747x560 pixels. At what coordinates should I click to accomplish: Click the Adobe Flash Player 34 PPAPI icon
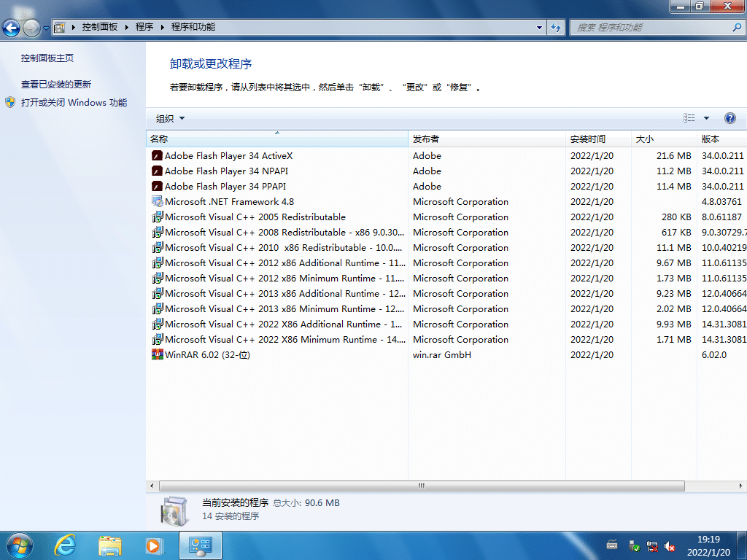click(x=158, y=186)
